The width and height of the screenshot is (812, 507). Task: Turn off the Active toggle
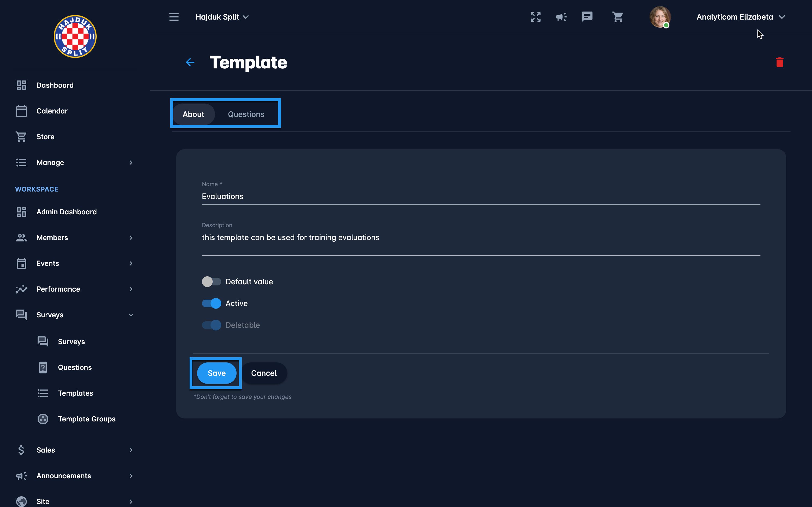[x=211, y=303]
